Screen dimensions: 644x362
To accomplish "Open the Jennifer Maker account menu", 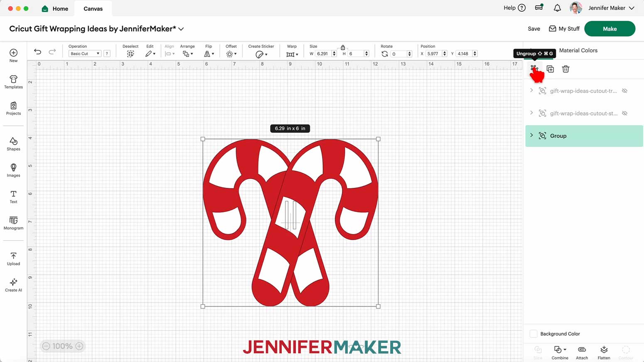I will 612,8.
